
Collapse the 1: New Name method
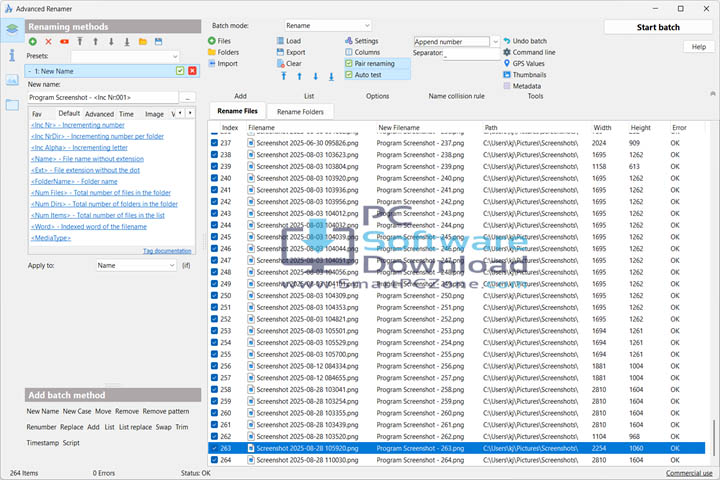pos(30,71)
